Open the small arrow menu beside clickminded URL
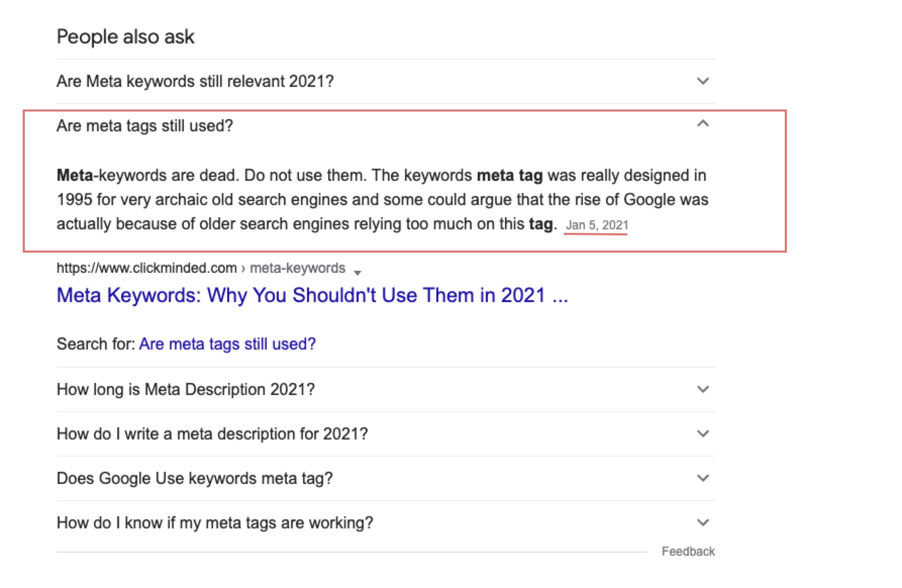This screenshot has width=902, height=588. pyautogui.click(x=358, y=273)
